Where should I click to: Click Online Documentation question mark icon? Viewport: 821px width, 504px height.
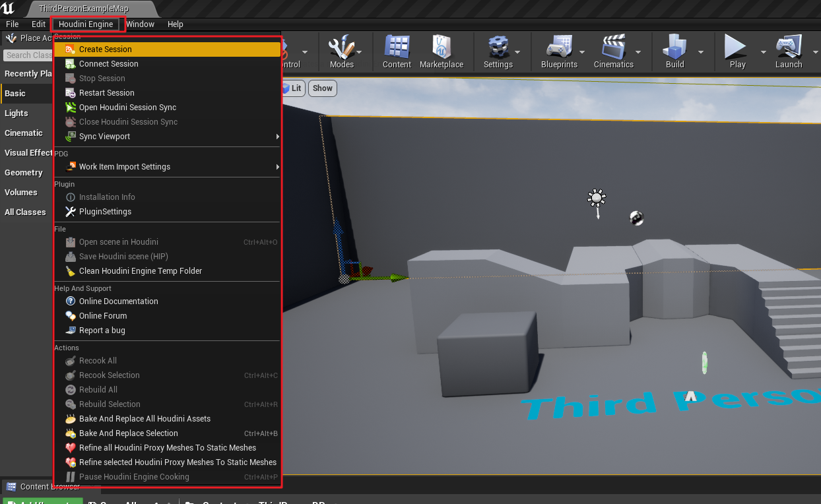[x=70, y=301]
